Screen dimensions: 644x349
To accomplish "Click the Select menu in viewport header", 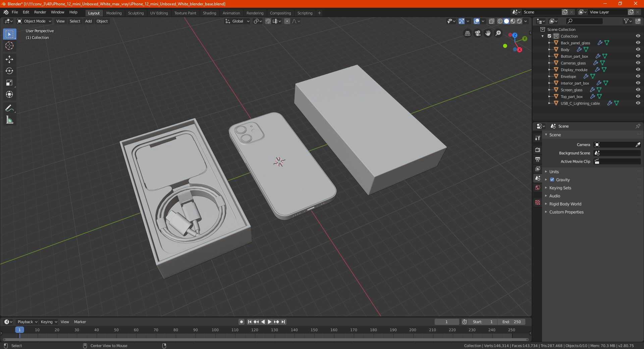I will click(75, 21).
